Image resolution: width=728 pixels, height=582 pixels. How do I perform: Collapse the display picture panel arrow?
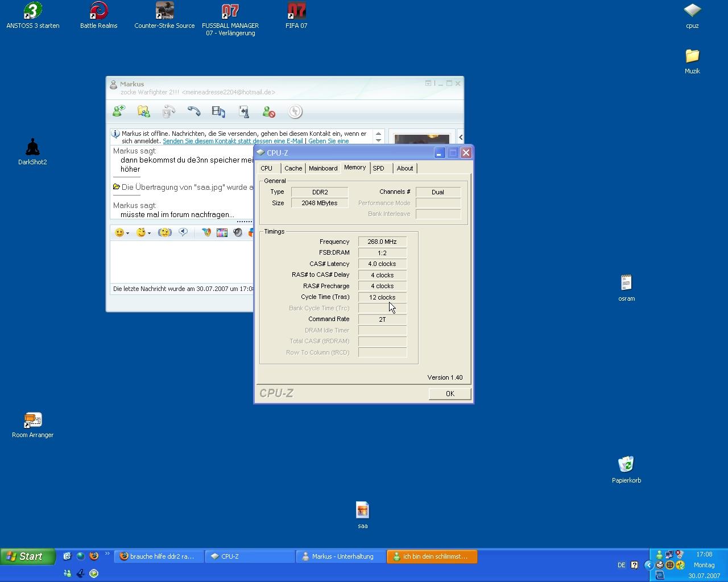(x=461, y=137)
